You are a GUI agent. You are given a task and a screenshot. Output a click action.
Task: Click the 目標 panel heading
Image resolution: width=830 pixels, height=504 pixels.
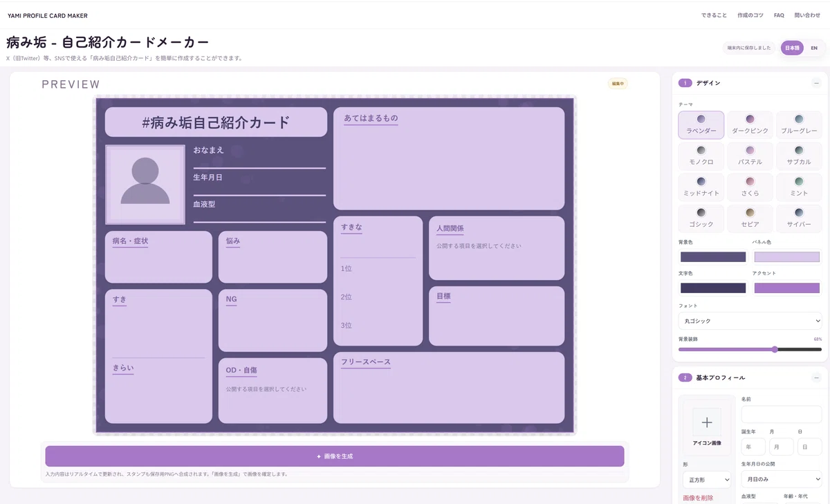443,297
